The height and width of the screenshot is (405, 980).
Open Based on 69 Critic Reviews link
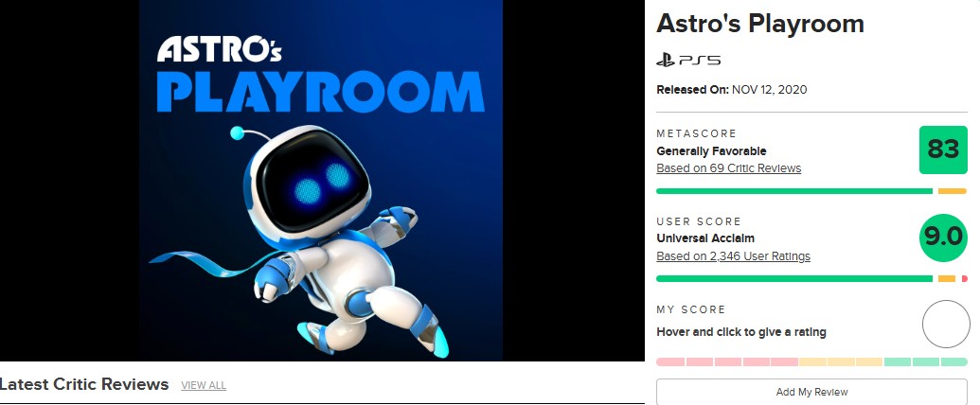pos(729,168)
